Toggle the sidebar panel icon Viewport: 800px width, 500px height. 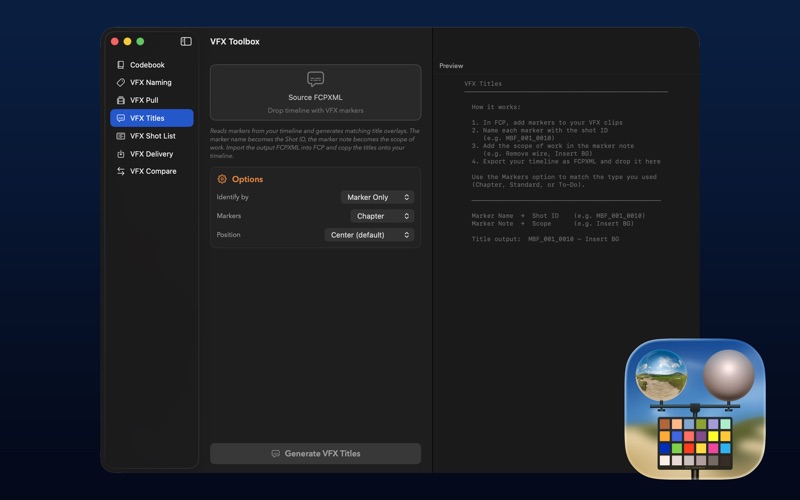186,41
